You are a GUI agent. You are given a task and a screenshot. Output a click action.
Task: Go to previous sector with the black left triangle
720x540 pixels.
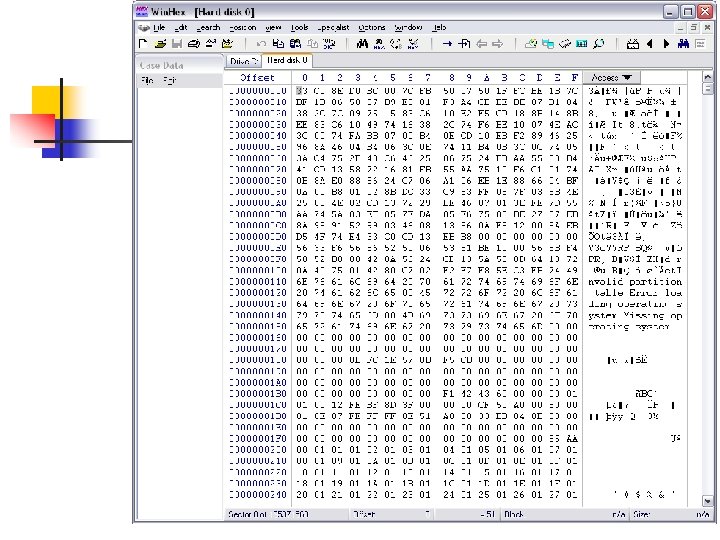click(649, 44)
